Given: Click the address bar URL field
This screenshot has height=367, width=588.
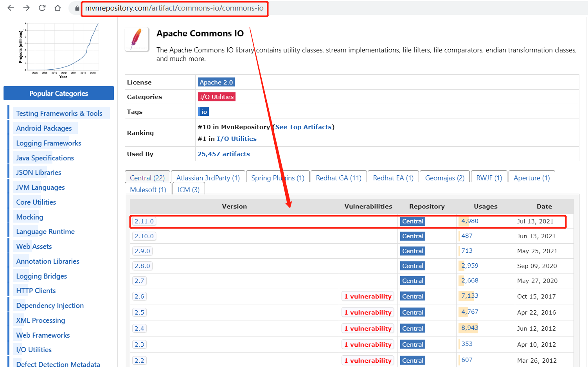Looking at the screenshot, I should coord(174,8).
